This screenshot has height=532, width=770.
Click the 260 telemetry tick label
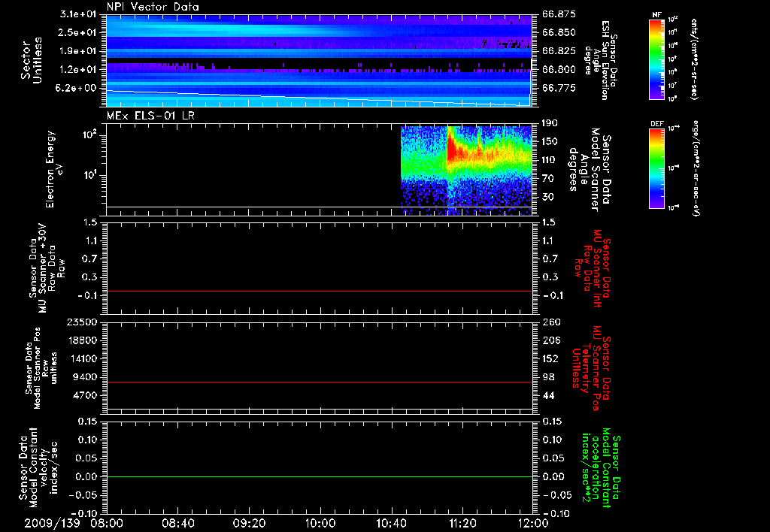pyautogui.click(x=550, y=322)
